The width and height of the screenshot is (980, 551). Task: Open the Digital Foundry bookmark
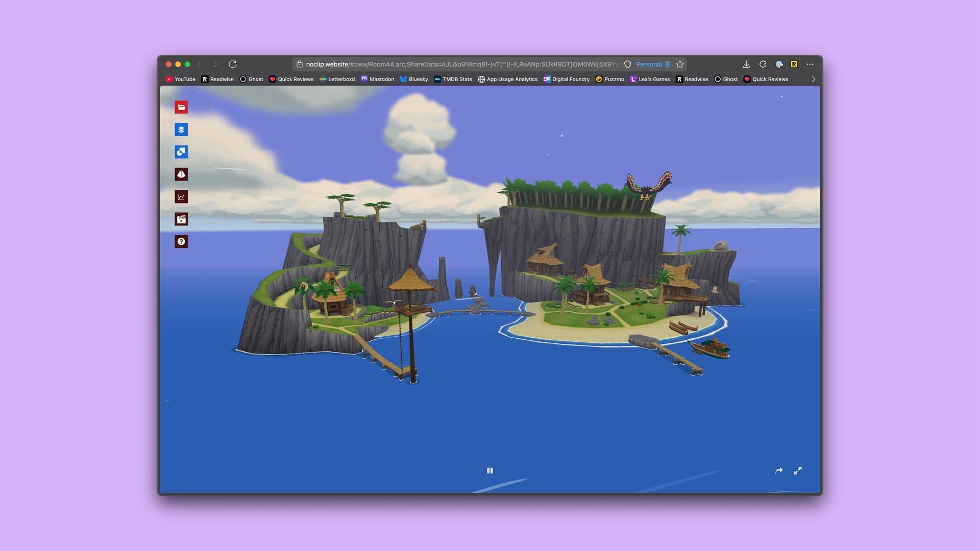point(566,79)
